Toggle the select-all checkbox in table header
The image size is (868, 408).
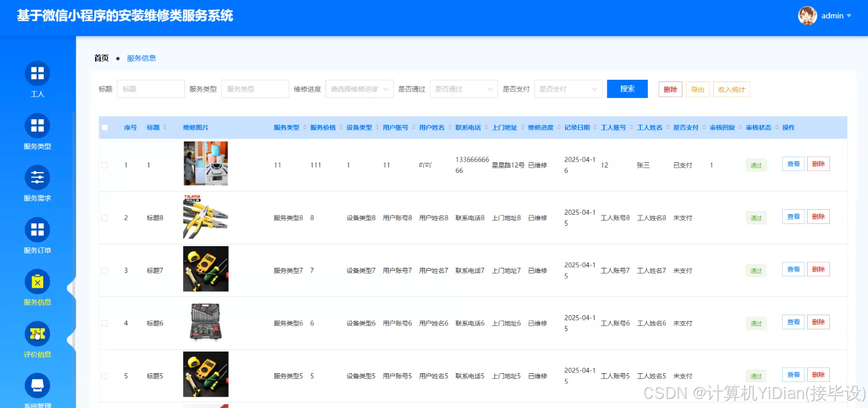coord(105,127)
